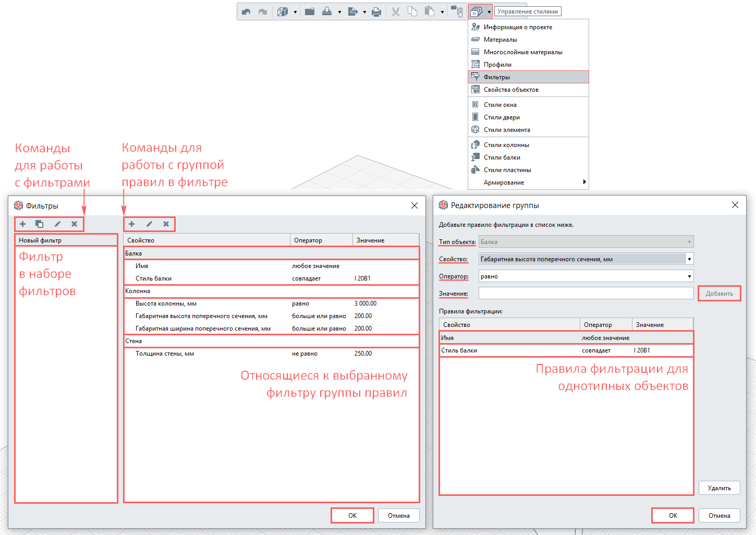Viewport: 756px width, 535px height.
Task: Select the Стиль балки row in Фильтры
Action: 271,278
